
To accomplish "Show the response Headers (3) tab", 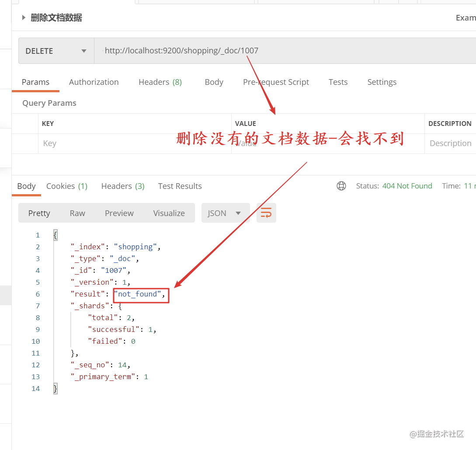I will coord(123,186).
